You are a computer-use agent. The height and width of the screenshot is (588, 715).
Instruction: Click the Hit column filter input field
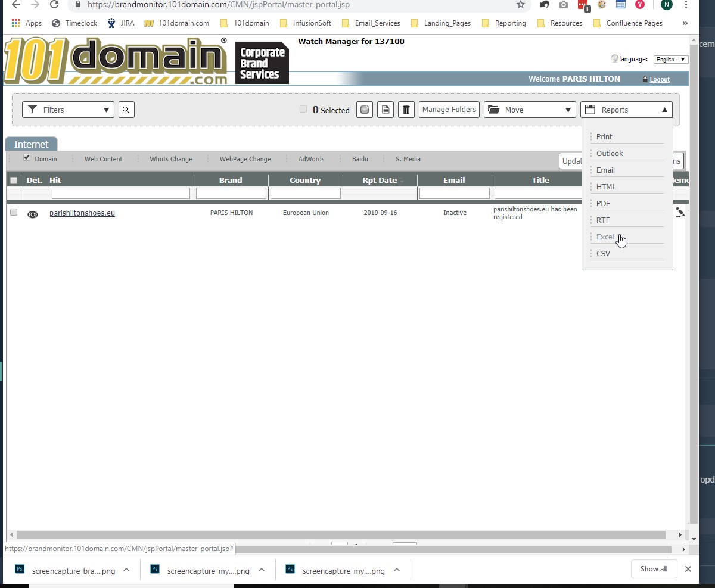(121, 194)
